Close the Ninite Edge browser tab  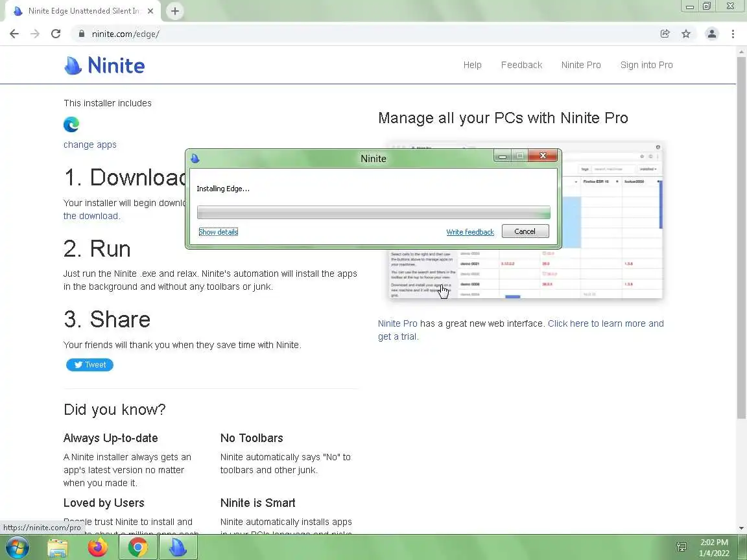pos(150,11)
